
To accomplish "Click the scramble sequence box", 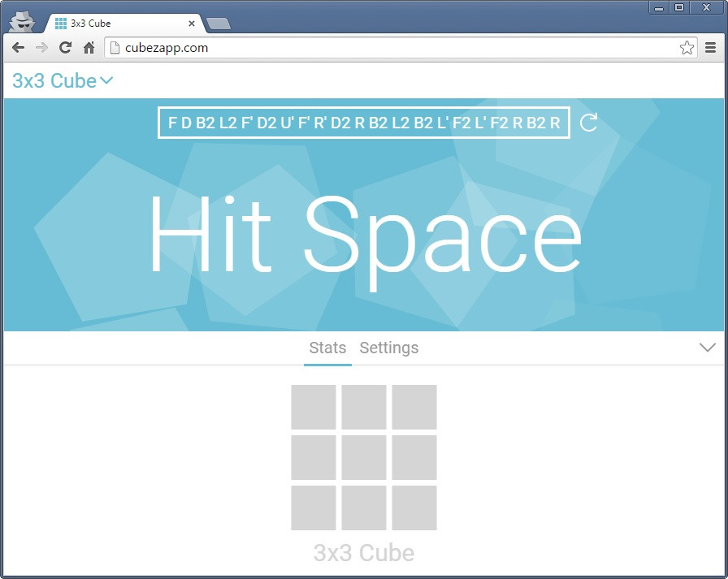I will click(x=363, y=123).
